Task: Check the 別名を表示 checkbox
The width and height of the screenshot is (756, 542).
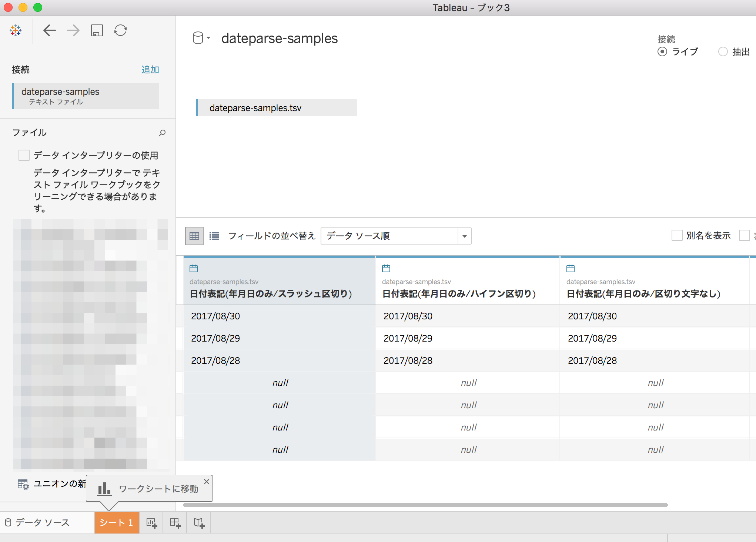Action: (x=677, y=235)
